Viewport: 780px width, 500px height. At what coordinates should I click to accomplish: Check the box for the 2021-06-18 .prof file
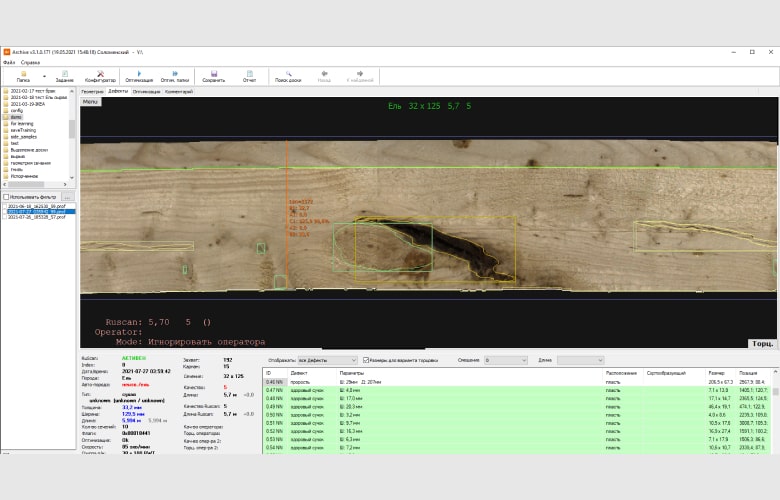click(x=5, y=206)
